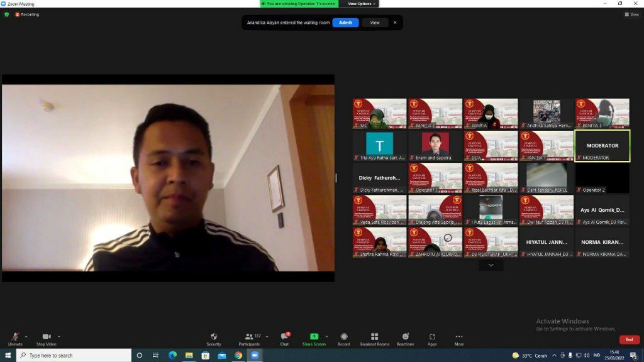This screenshot has width=644, height=362.
Task: Click View in the waiting room notification
Action: (375, 23)
